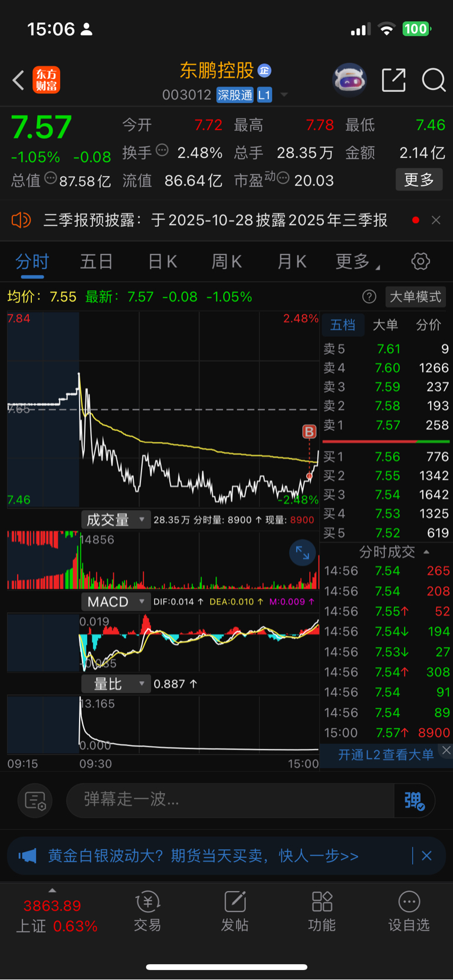The width and height of the screenshot is (453, 980).
Task: Expand the stock code dropdown arrow
Action: pyautogui.click(x=284, y=95)
